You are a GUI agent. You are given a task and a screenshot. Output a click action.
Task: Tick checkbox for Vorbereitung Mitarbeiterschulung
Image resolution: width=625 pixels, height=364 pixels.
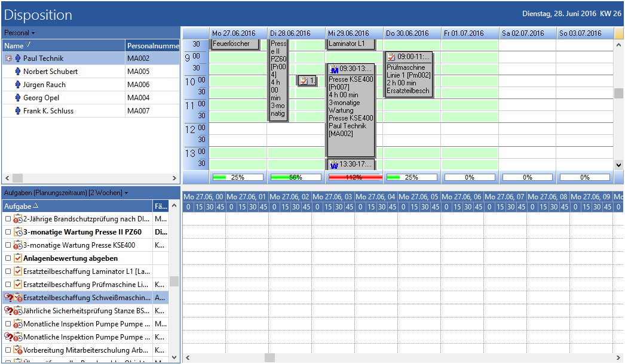[x=8, y=350]
